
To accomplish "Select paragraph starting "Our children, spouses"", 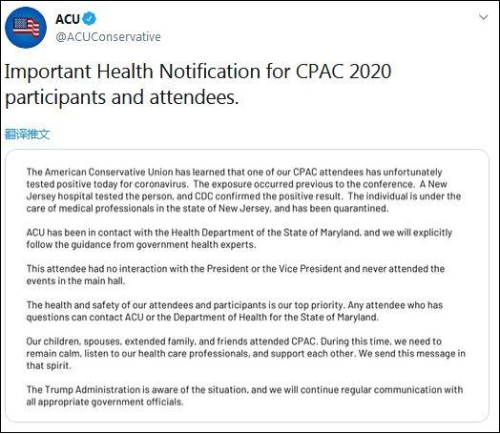I will pyautogui.click(x=246, y=353).
